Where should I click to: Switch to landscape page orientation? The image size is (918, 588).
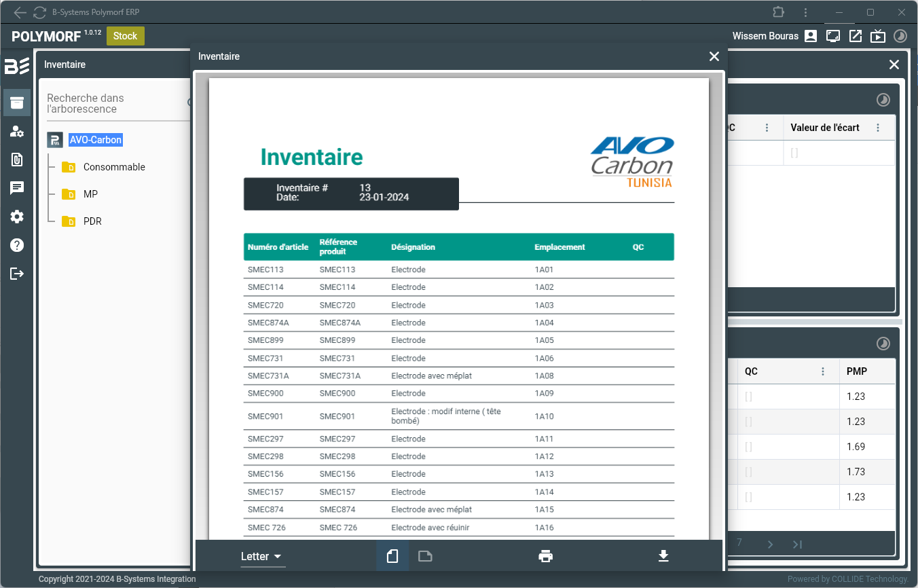(x=425, y=557)
